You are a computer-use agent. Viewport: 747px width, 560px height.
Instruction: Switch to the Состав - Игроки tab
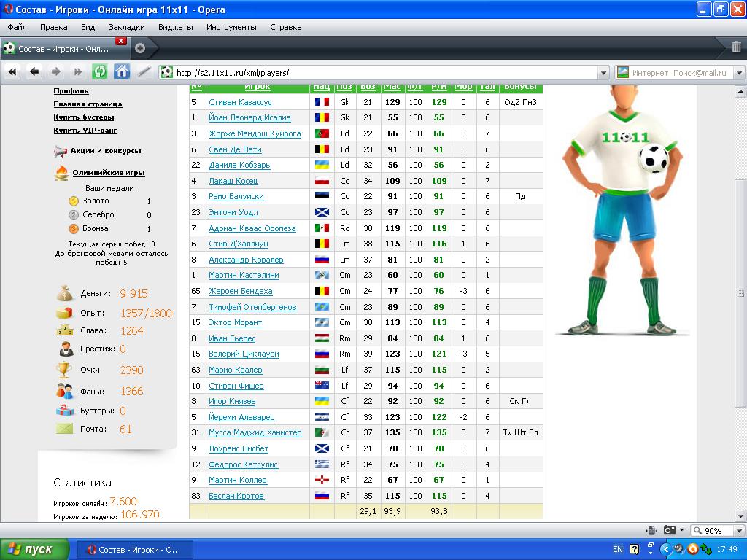click(64, 49)
